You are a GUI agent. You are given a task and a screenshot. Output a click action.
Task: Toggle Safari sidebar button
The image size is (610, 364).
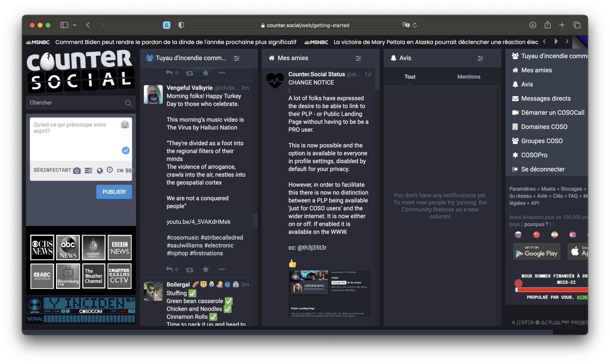pyautogui.click(x=64, y=25)
